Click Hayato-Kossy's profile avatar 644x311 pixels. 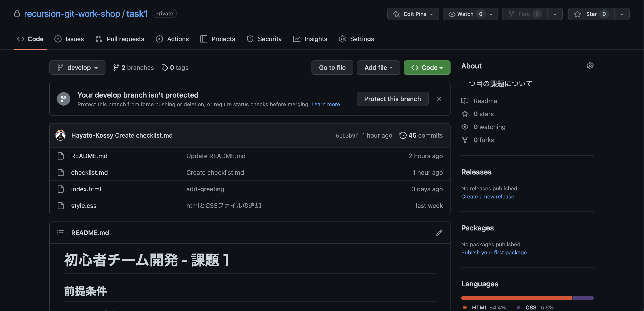pos(60,135)
